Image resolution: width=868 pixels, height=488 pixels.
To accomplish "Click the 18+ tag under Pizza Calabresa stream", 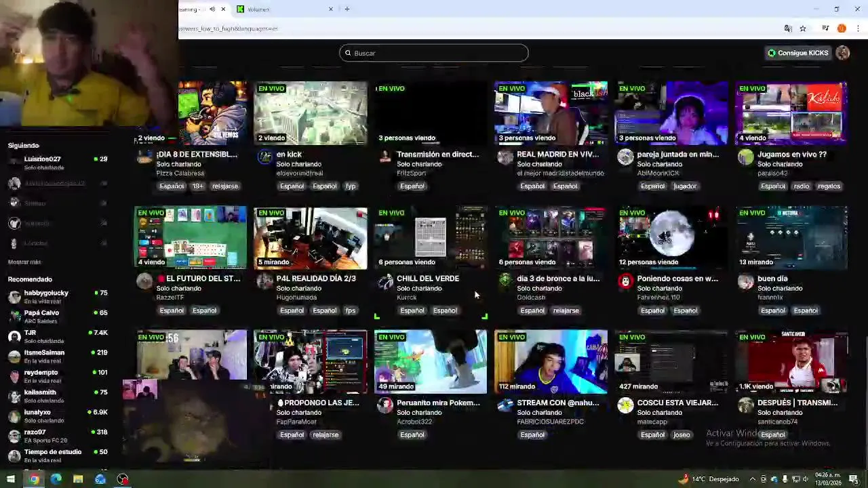I will [197, 186].
